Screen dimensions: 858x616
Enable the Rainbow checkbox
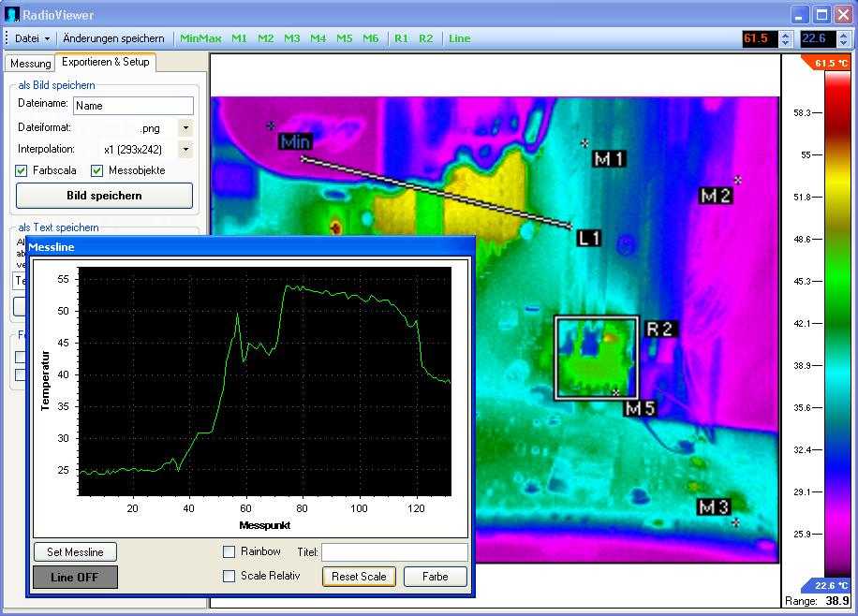(x=229, y=552)
